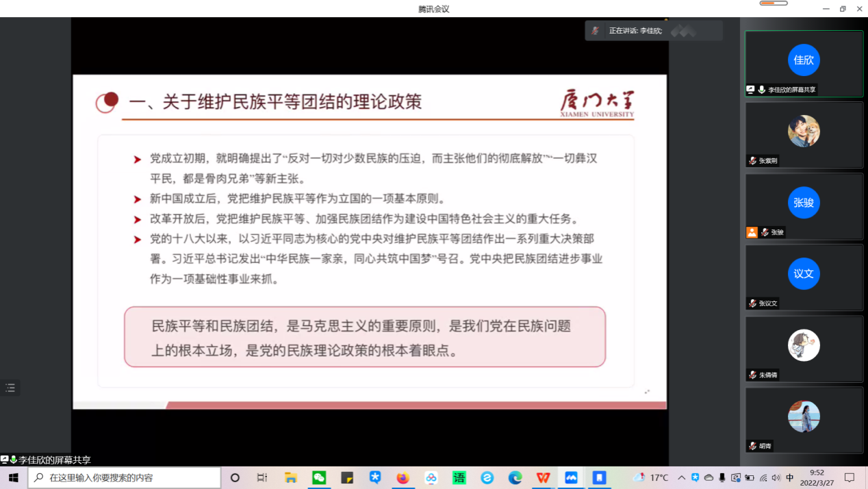Open Windows Task View

tap(262, 477)
